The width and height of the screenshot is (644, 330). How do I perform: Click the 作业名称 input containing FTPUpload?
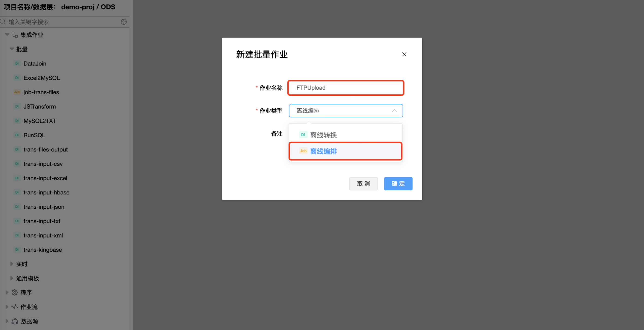click(x=346, y=88)
